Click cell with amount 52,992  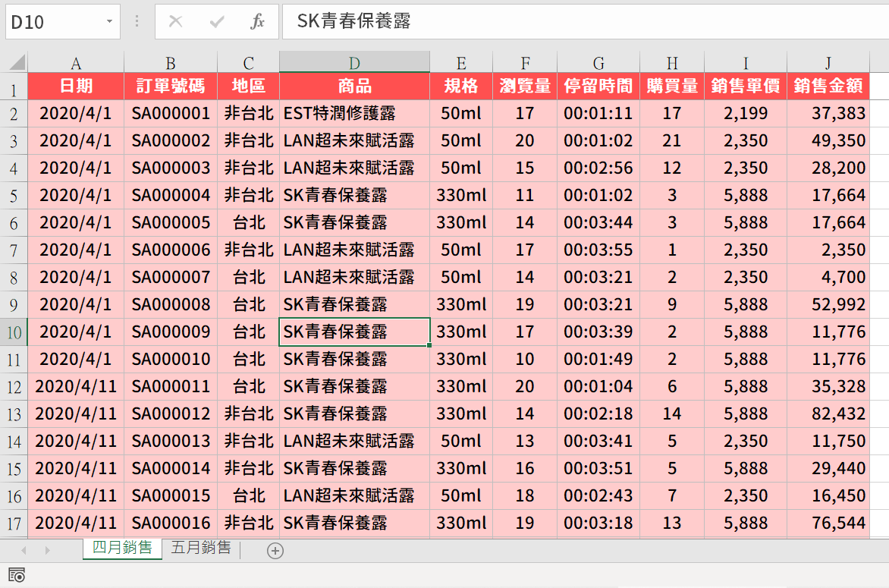tap(828, 304)
